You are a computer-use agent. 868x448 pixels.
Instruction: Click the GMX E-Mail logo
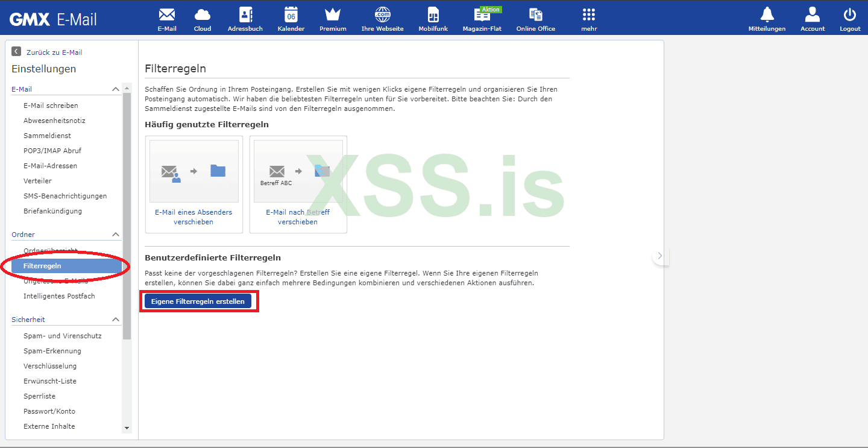pos(53,19)
